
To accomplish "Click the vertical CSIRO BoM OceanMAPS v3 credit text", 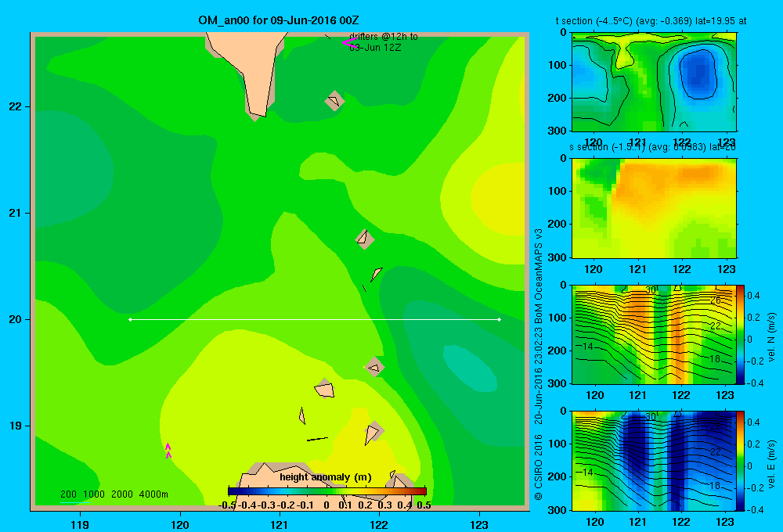I will coord(539,365).
